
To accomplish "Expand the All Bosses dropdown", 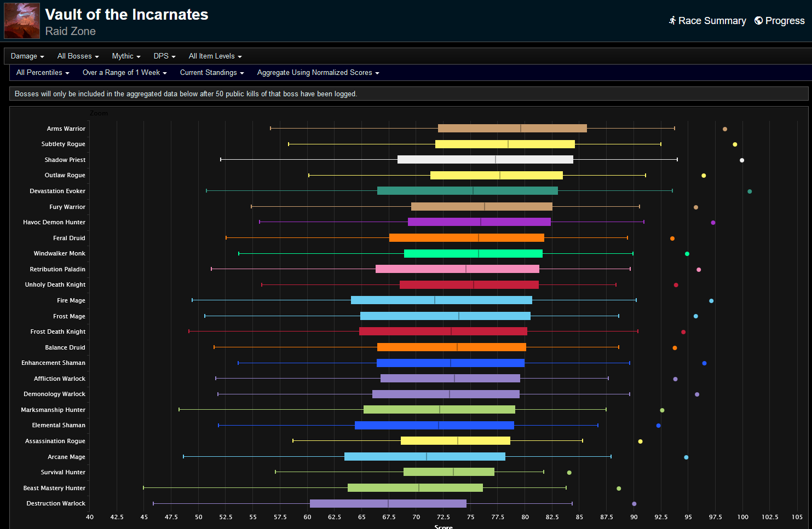I will coord(78,56).
